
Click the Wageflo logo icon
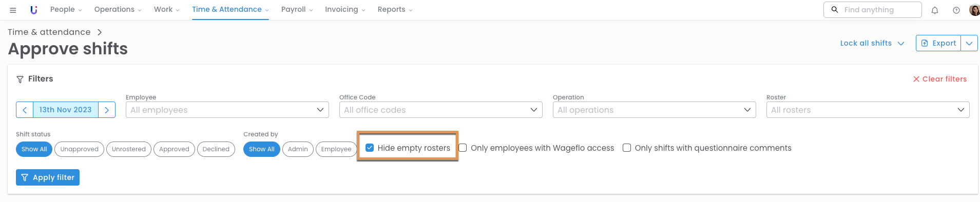[34, 10]
